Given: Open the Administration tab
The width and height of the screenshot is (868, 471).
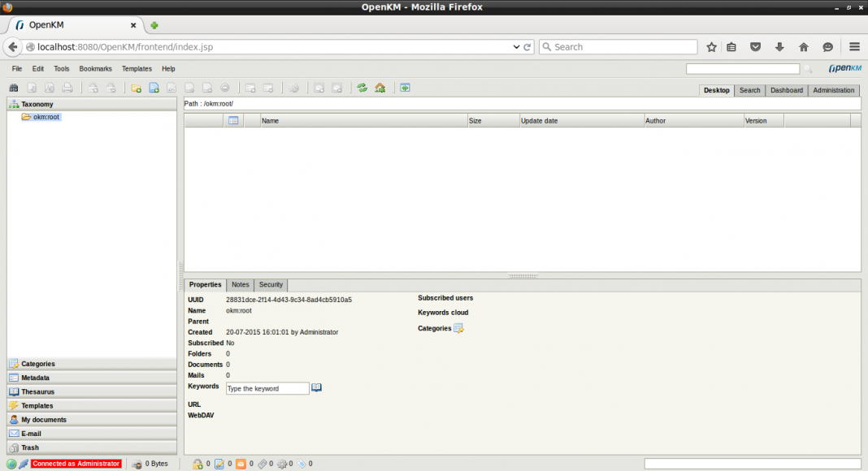Looking at the screenshot, I should (833, 90).
